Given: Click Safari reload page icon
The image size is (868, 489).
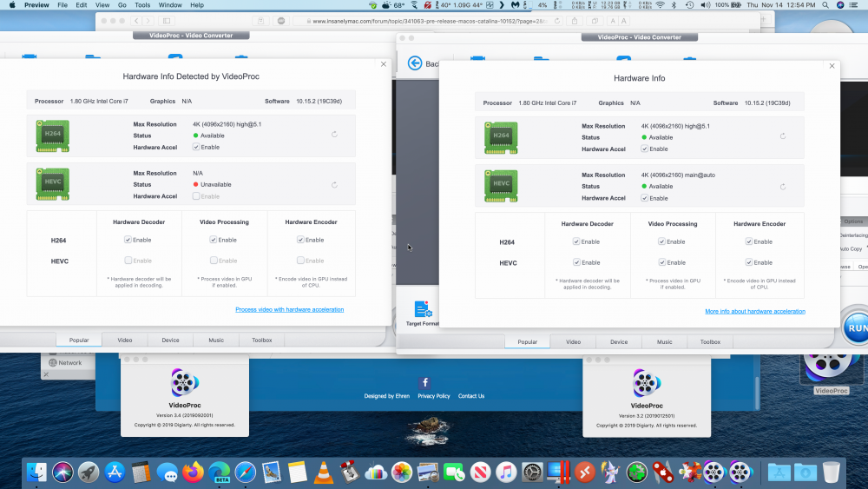Looking at the screenshot, I should pyautogui.click(x=557, y=21).
